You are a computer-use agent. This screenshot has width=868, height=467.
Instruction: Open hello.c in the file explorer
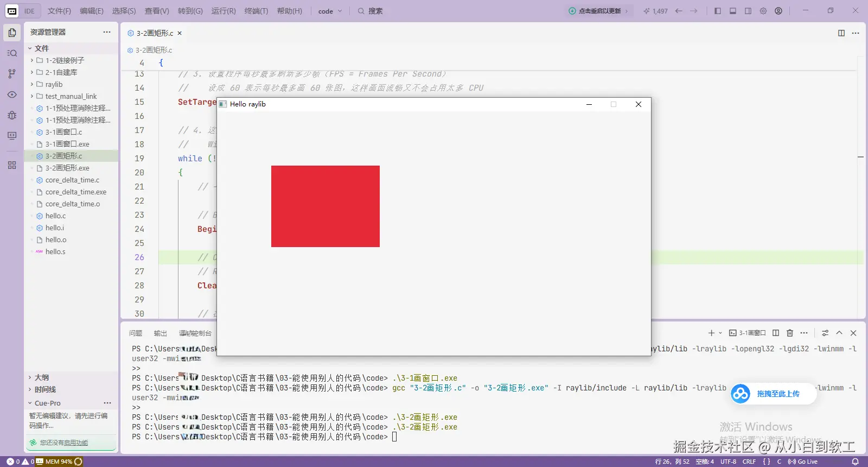(71, 216)
